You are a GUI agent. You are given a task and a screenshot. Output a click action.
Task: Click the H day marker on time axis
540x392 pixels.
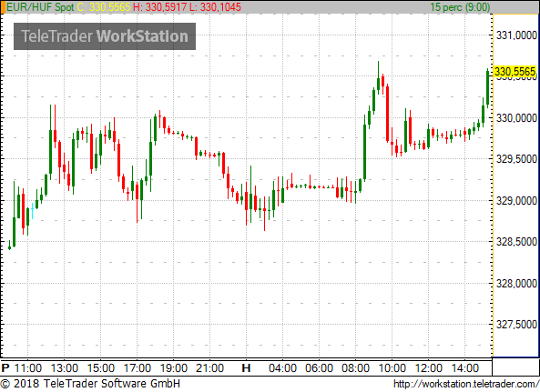246,368
